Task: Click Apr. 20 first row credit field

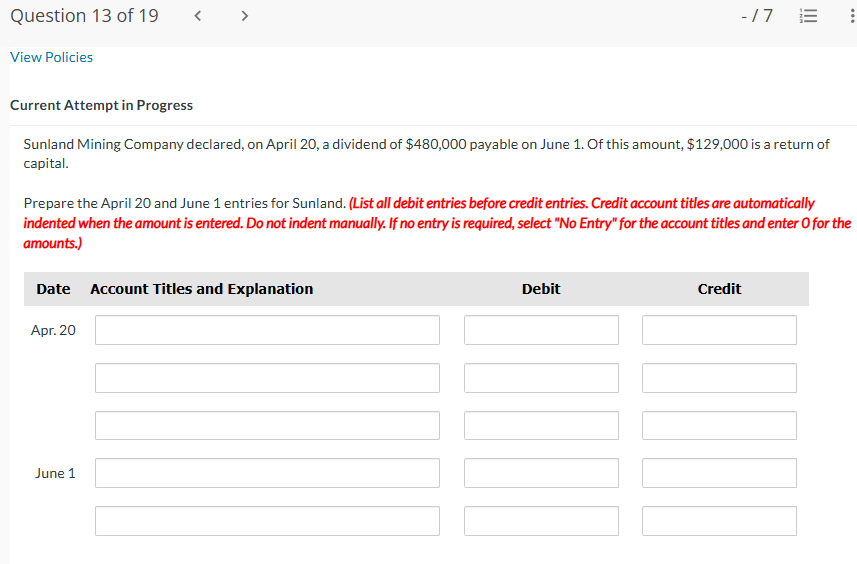Action: coord(719,330)
